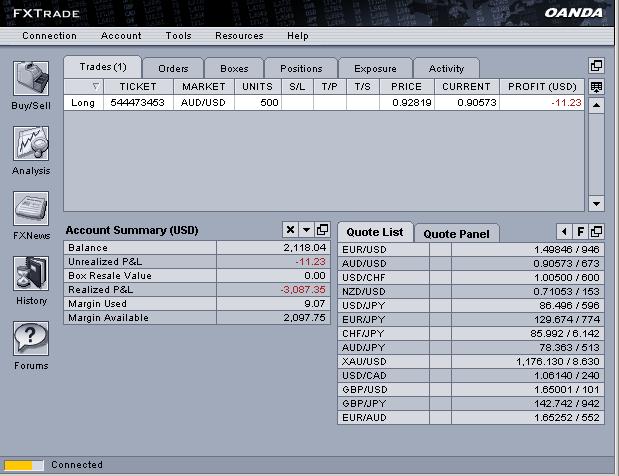
Task: Toggle the F button in quote panel
Action: pyautogui.click(x=580, y=231)
